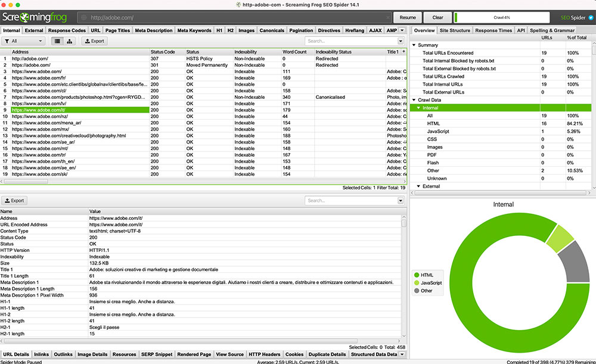Clear the URL bar with the X icon
This screenshot has height=364, width=596.
click(x=388, y=17)
